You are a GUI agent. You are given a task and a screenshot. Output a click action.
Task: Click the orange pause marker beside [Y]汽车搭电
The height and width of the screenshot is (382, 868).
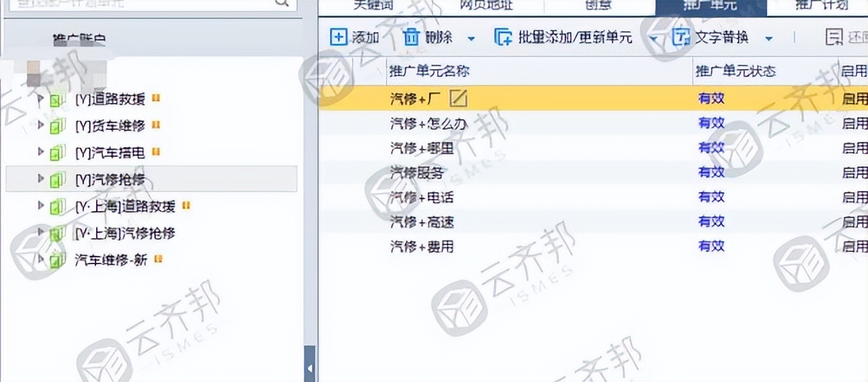click(x=156, y=151)
